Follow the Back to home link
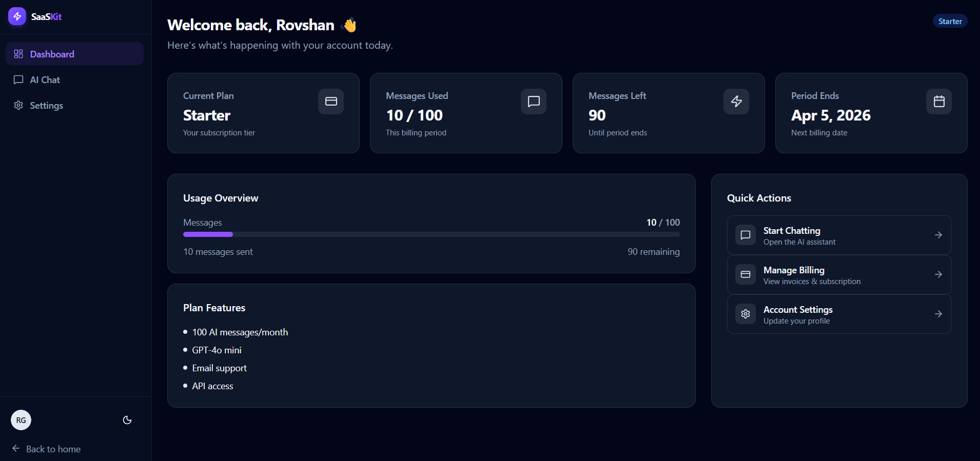The image size is (980, 461). tap(46, 449)
